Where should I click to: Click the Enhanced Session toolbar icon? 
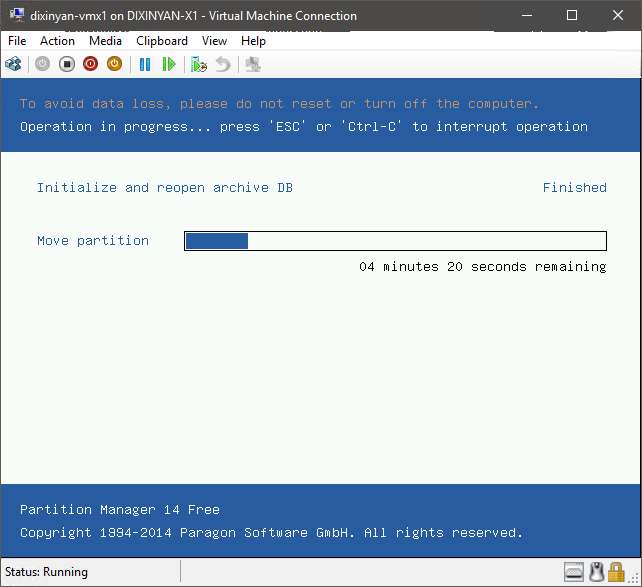[x=253, y=64]
